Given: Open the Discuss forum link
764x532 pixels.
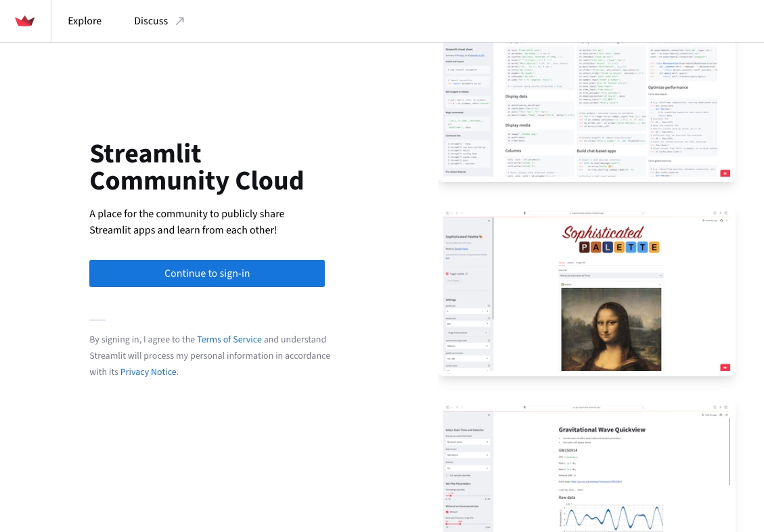Looking at the screenshot, I should click(159, 21).
